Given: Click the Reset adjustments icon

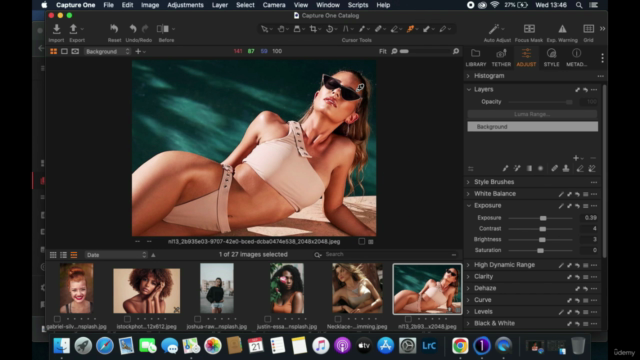Looking at the screenshot, I should pos(114,29).
